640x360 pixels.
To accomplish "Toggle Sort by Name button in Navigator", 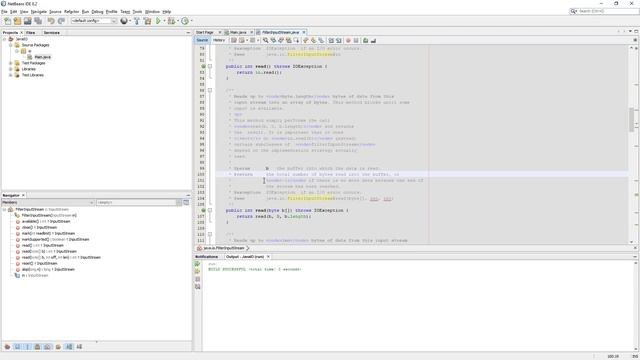I will (69, 347).
